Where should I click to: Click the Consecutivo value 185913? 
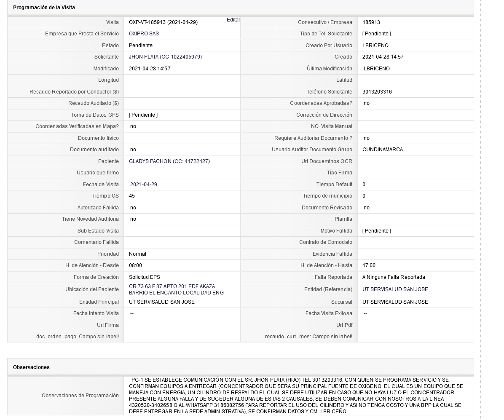point(371,22)
